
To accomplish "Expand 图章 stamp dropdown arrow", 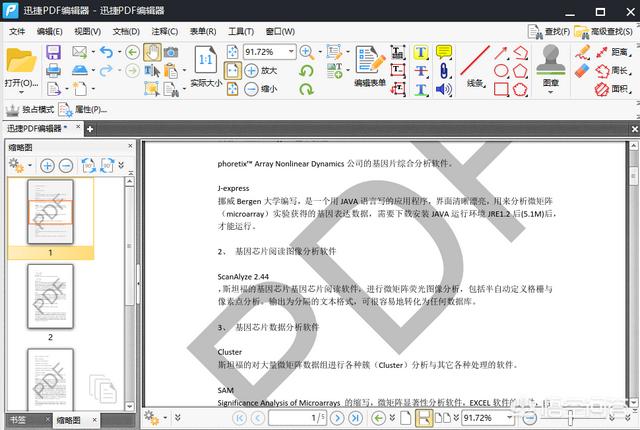I will click(x=551, y=92).
